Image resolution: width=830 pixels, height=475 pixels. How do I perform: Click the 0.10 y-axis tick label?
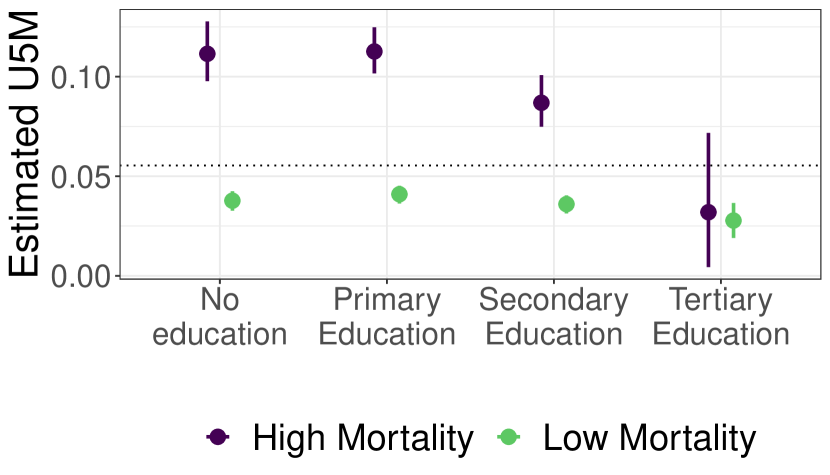(x=82, y=77)
